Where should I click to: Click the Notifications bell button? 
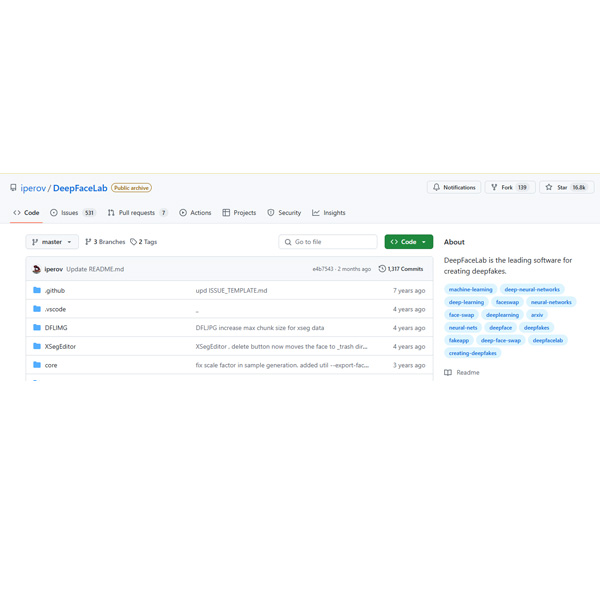pos(454,187)
